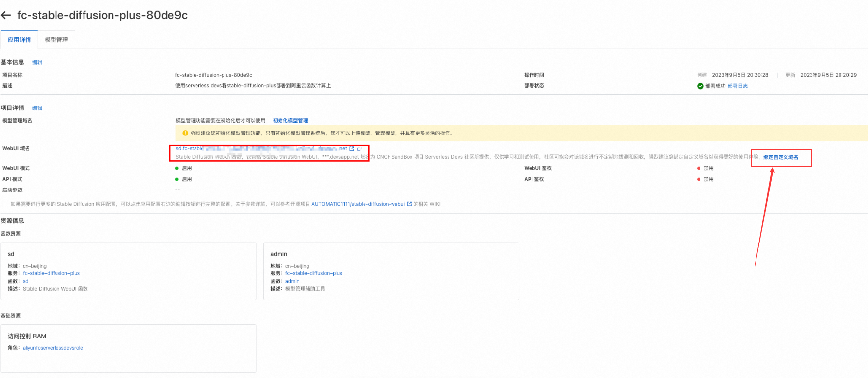Click the 启用 status of API 模式
This screenshot has width=868, height=378.
coord(187,179)
